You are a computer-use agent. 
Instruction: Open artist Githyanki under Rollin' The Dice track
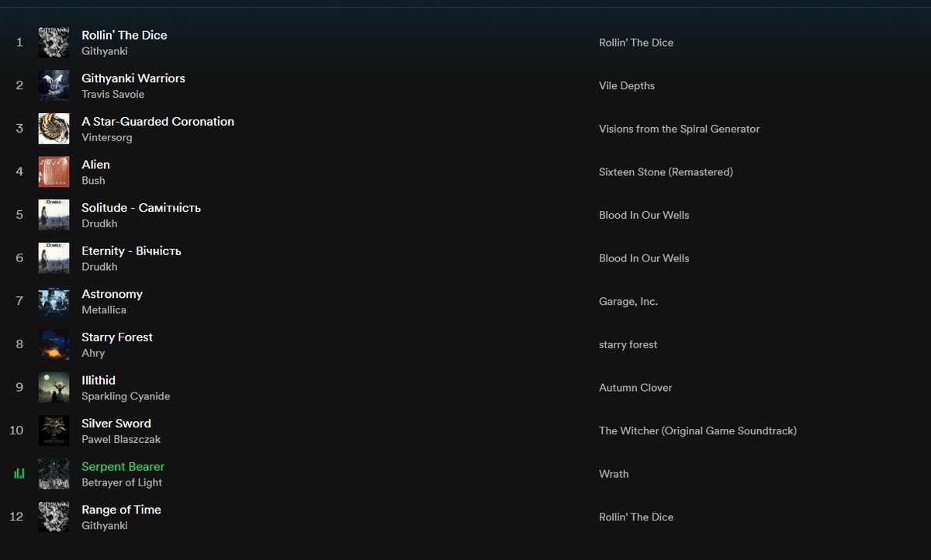(105, 51)
